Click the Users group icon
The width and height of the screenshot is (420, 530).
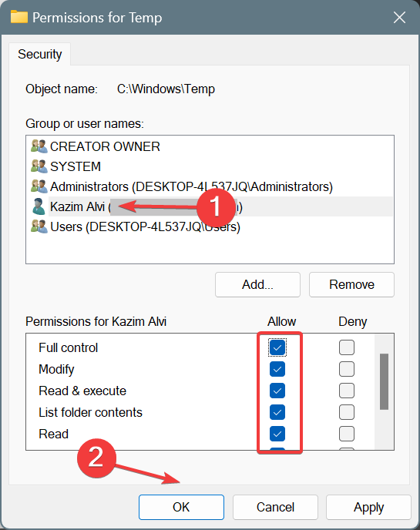[39, 226]
